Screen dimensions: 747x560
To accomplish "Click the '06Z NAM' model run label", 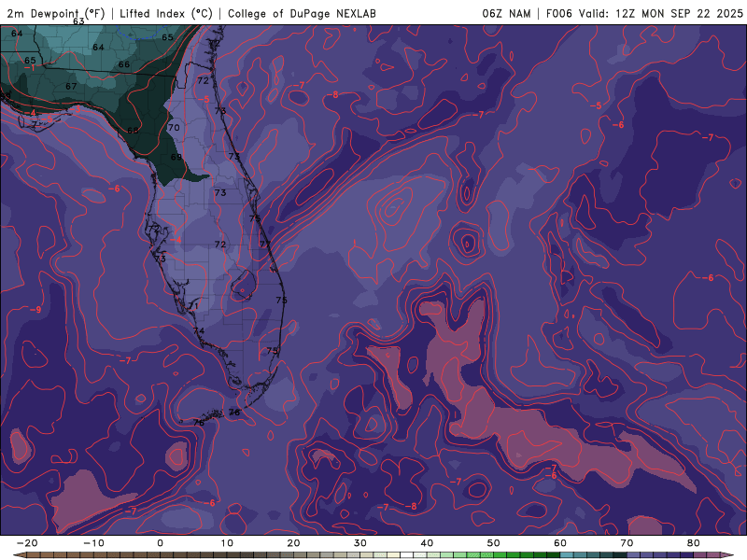I will [506, 13].
